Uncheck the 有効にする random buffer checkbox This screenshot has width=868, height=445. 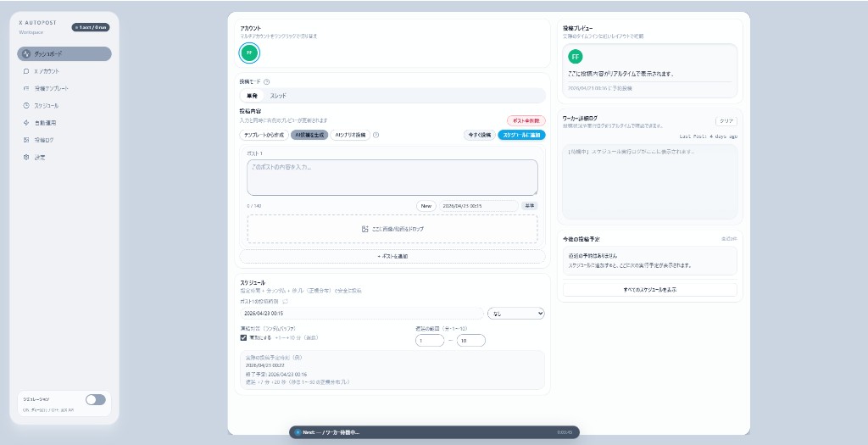[x=244, y=337]
